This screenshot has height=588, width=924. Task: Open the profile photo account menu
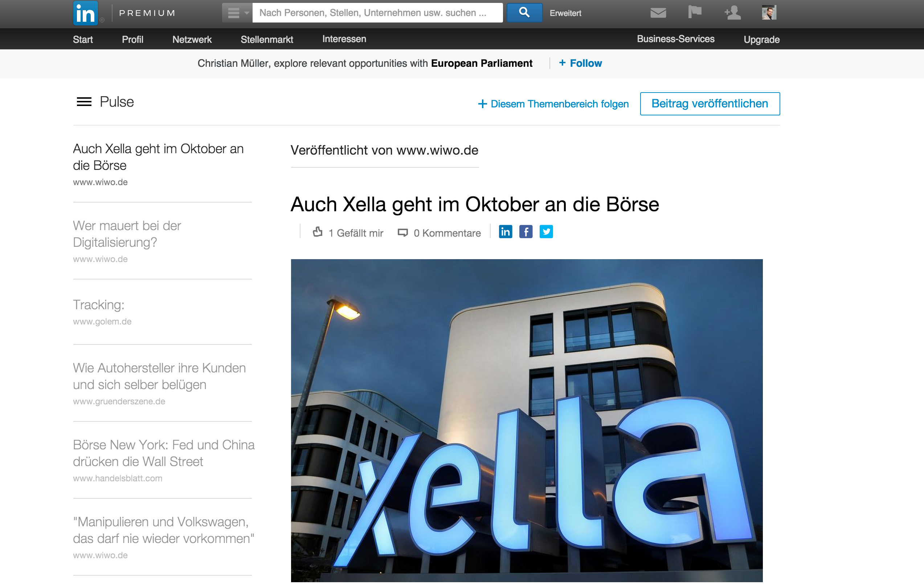click(769, 13)
